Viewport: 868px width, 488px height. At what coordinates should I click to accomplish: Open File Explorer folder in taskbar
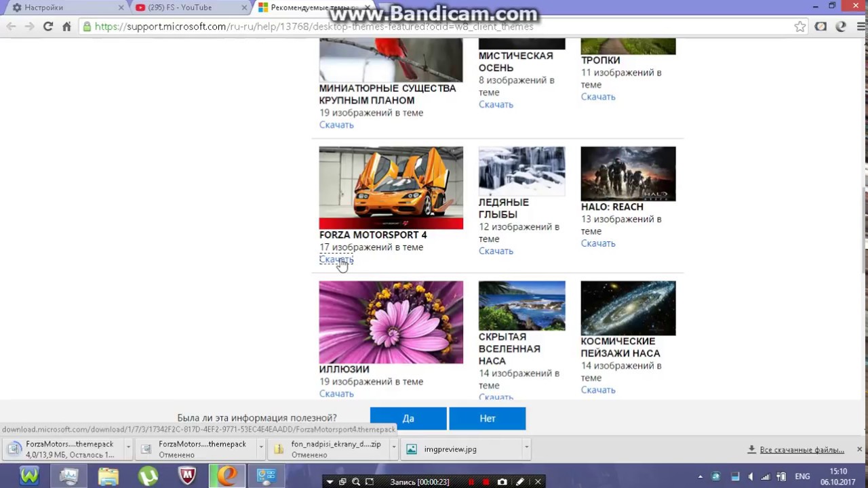pos(108,476)
